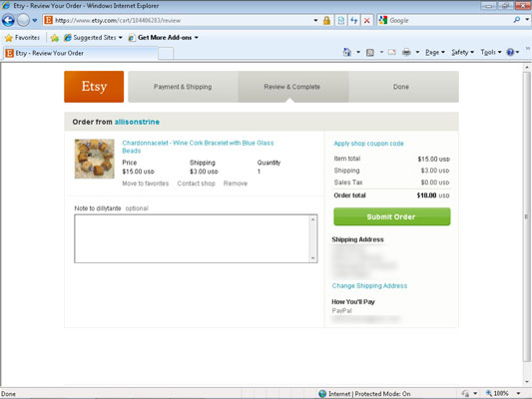This screenshot has width=532, height=399.
Task: Click the Compatibility View icon
Action: point(341,21)
